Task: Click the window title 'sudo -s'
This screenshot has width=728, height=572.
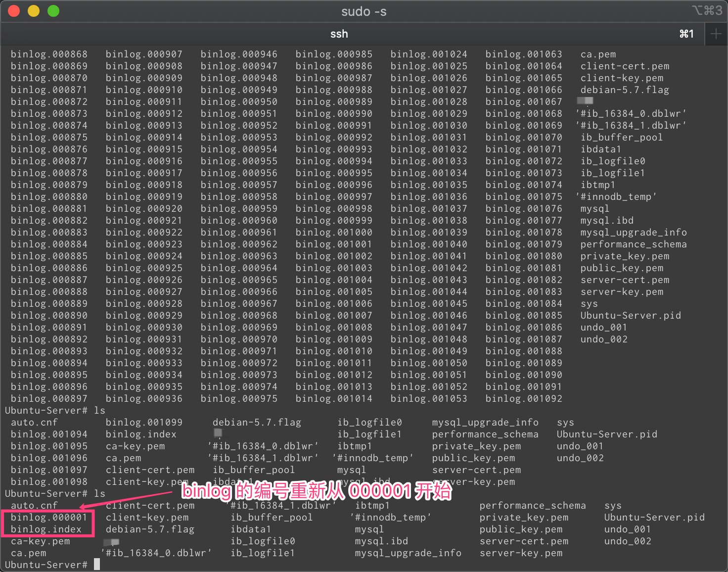Action: coord(364,11)
